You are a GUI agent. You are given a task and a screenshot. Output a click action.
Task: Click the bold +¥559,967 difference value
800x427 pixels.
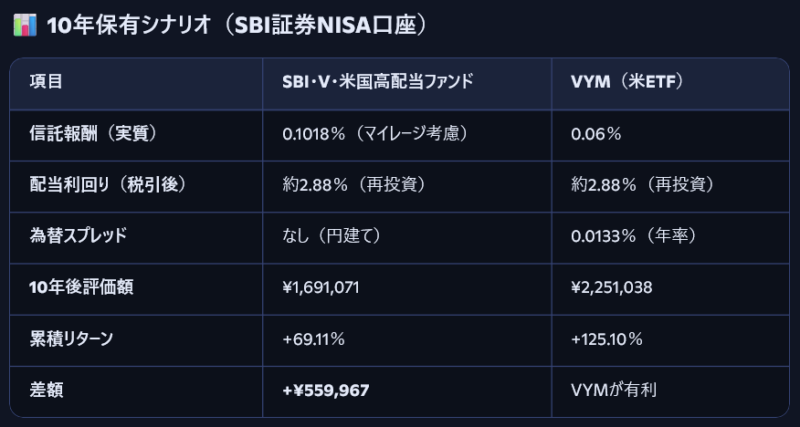(326, 390)
